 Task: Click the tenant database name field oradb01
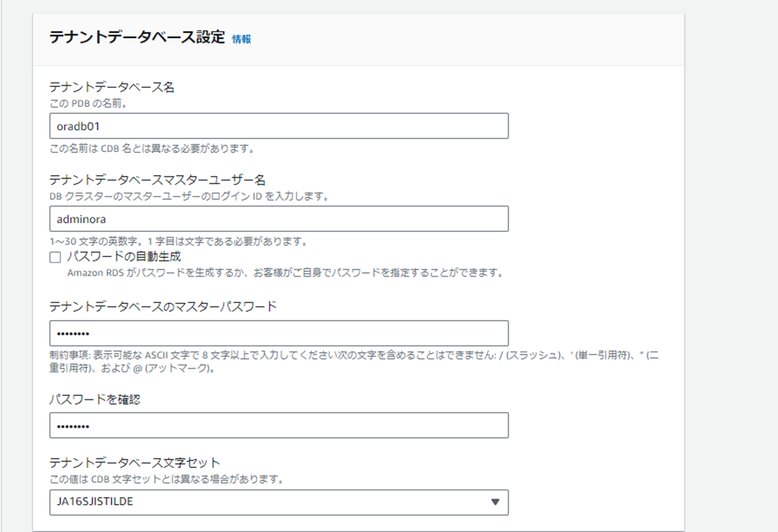pos(279,126)
